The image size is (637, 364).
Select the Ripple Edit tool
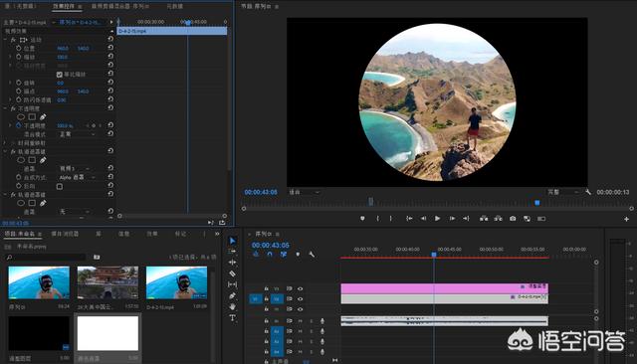pyautogui.click(x=232, y=263)
